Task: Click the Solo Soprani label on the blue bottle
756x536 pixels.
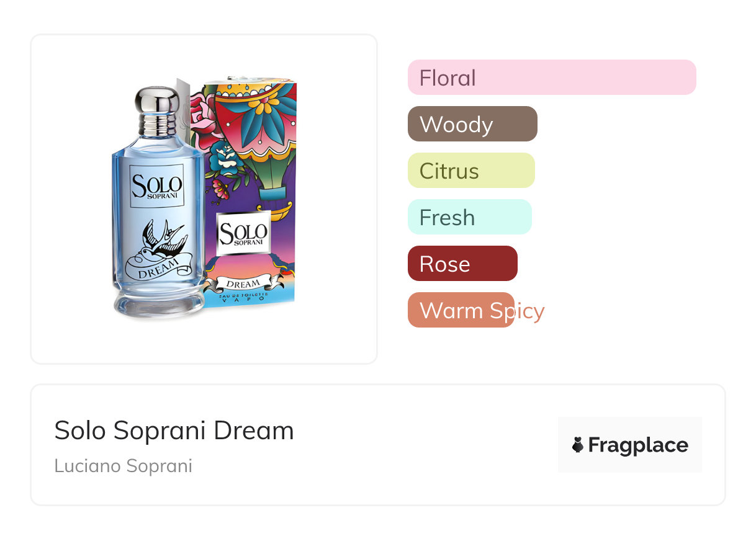Action: point(156,185)
